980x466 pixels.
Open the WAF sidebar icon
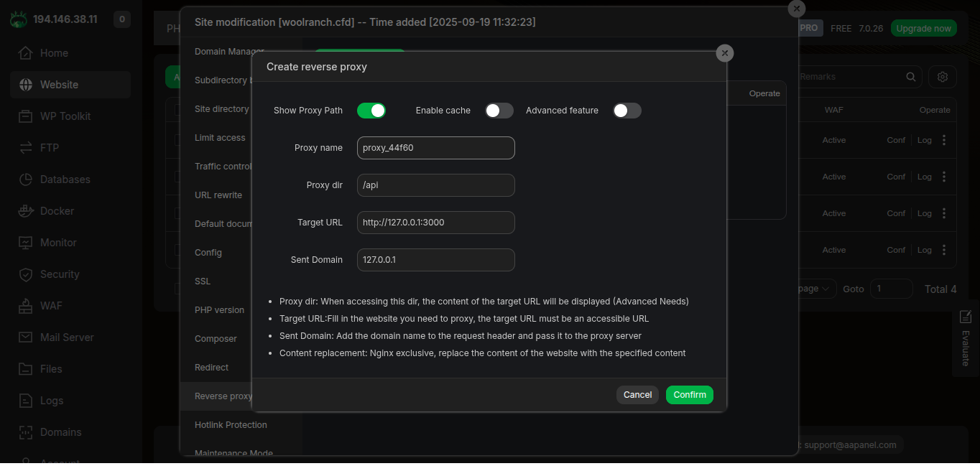(26, 306)
